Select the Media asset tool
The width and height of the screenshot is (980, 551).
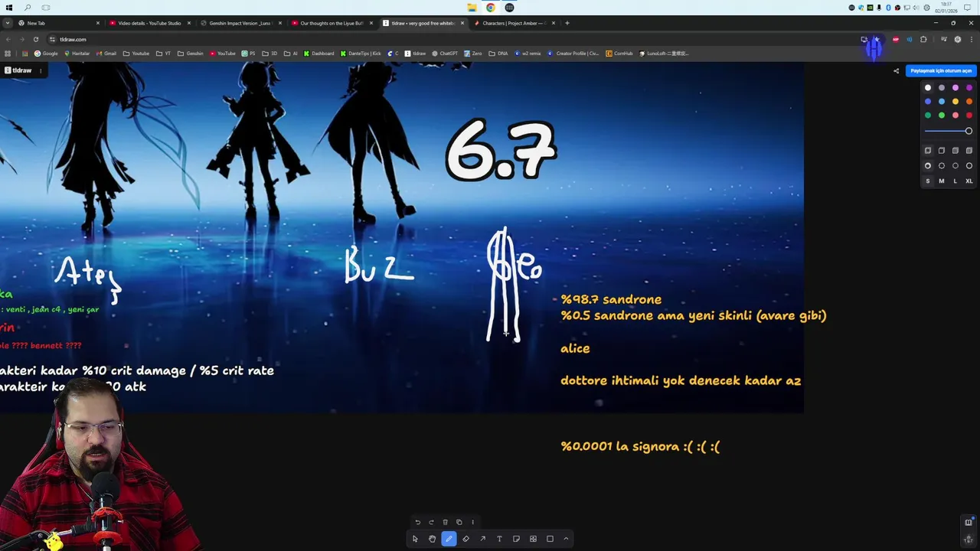pyautogui.click(x=533, y=539)
